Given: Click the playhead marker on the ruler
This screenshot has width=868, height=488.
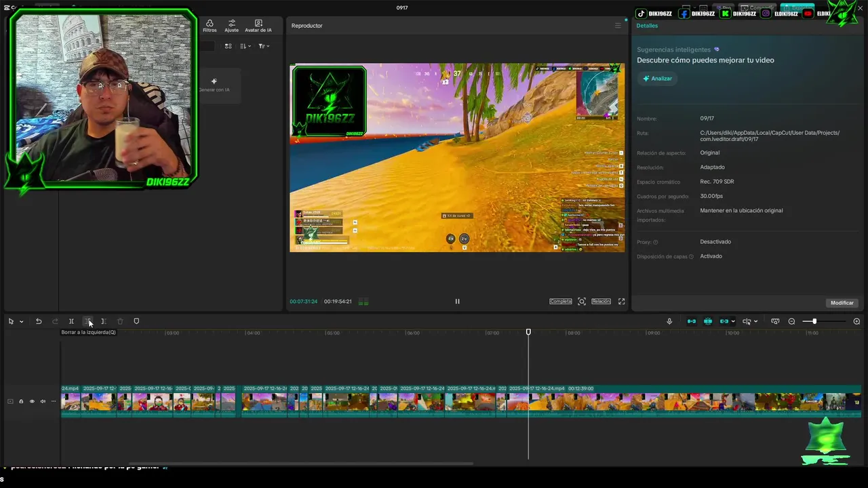Looking at the screenshot, I should click(528, 332).
